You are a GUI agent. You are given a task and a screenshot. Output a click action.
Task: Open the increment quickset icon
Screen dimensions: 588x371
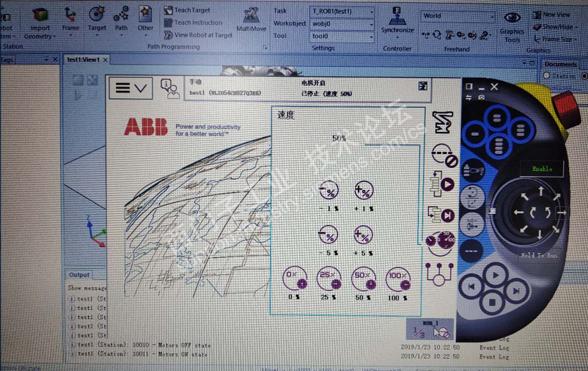pos(444,155)
